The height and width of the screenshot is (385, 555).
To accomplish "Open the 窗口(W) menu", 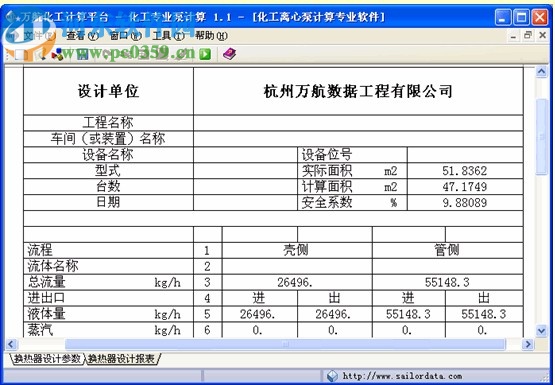I will [x=125, y=36].
